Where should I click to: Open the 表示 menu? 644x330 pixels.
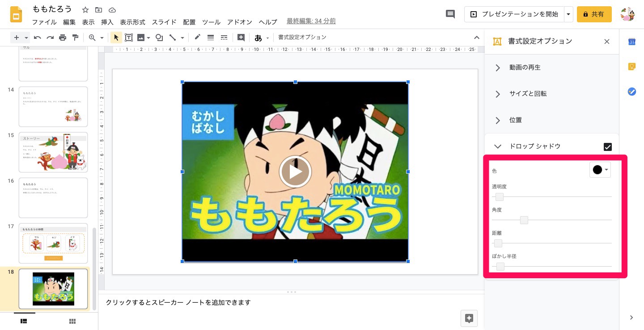pos(88,22)
